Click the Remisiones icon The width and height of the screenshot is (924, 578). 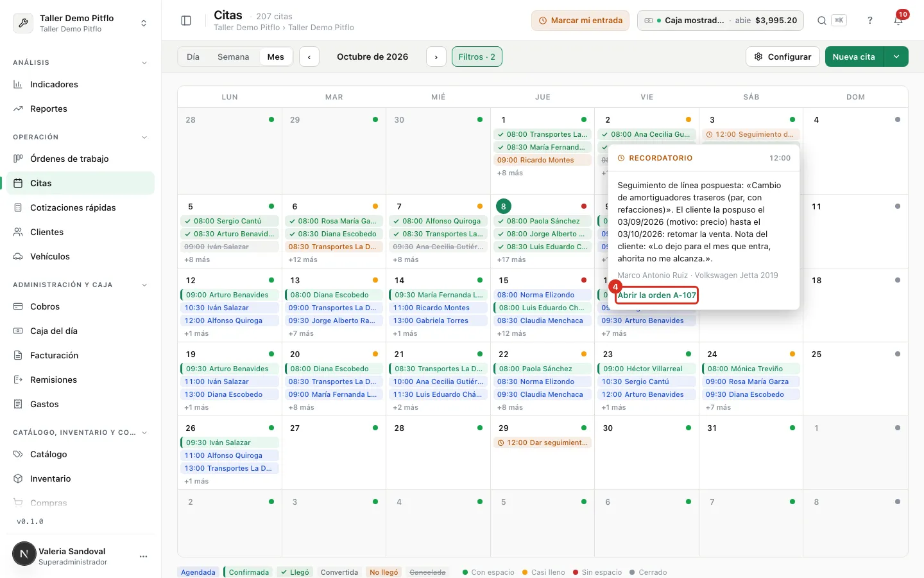[x=18, y=380]
